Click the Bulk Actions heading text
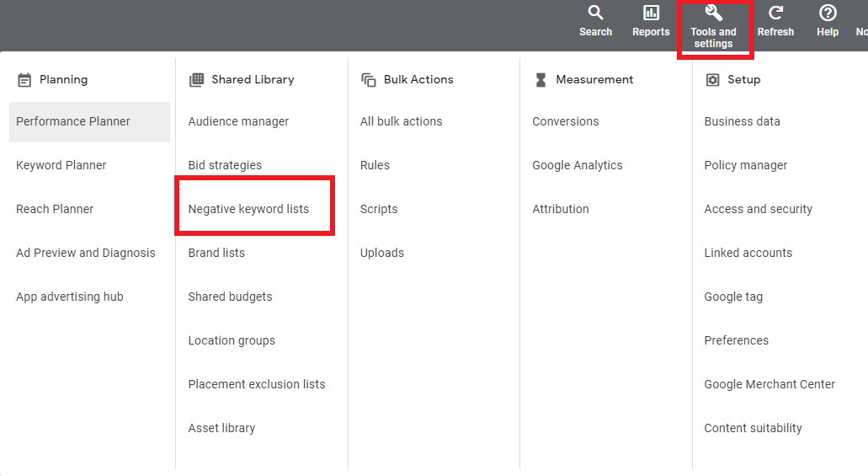 click(418, 79)
